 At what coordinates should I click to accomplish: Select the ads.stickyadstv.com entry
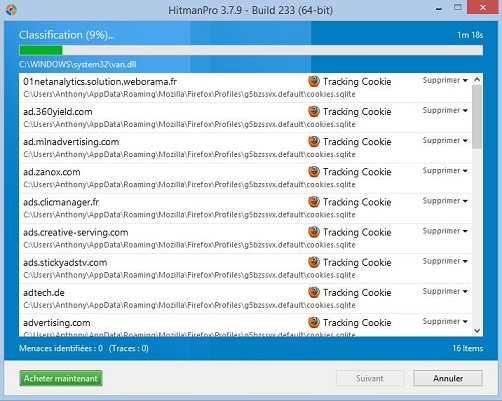point(245,269)
